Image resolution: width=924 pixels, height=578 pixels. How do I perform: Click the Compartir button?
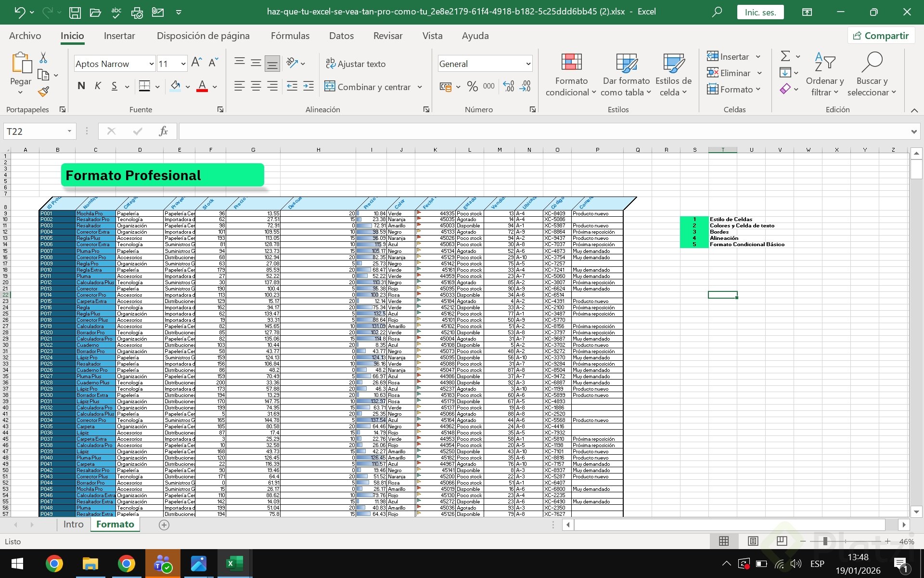881,36
